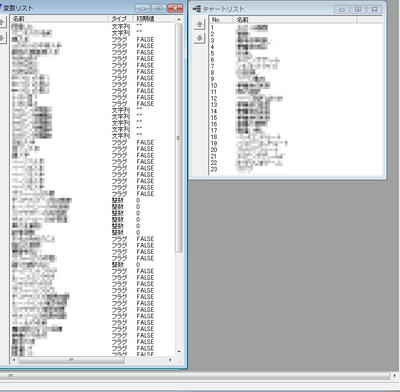
Task: Click right arrow of 変数リスト horizontal scrollbar
Action: (170, 360)
